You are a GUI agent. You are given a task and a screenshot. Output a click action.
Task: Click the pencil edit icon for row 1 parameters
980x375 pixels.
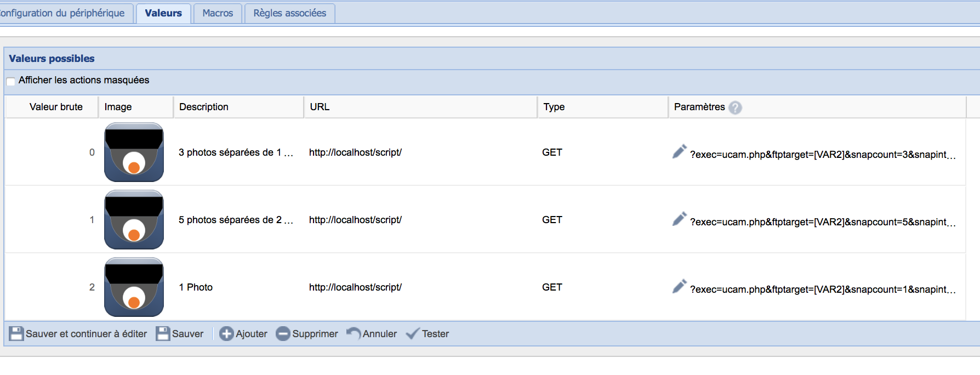click(x=679, y=219)
